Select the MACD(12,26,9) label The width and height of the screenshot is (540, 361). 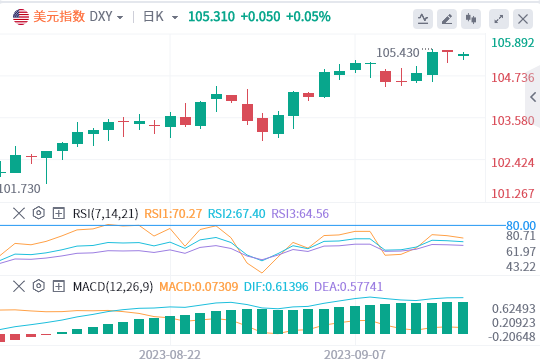pos(113,287)
